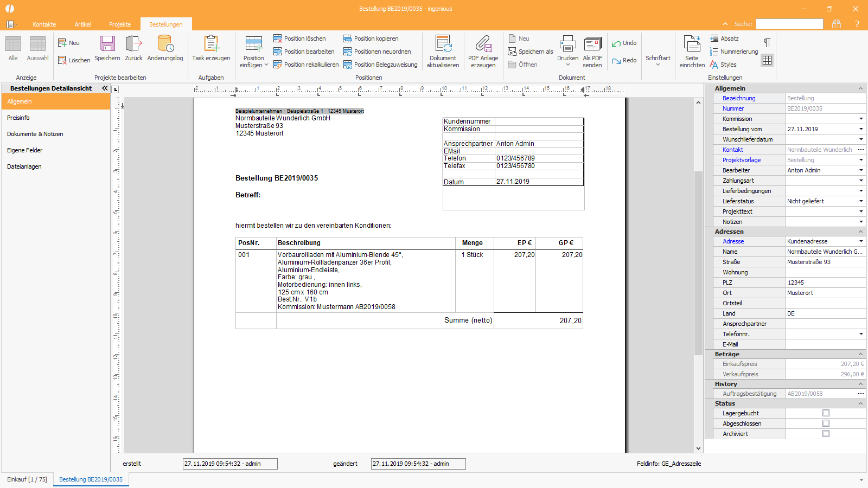Select the Bestellungen ribbon tab

[x=166, y=24]
